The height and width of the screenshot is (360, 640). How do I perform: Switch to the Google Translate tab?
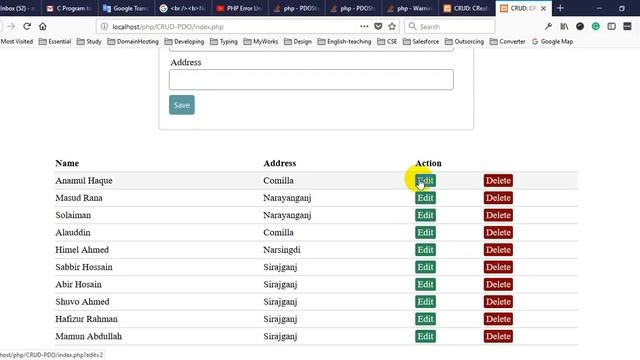[x=125, y=8]
